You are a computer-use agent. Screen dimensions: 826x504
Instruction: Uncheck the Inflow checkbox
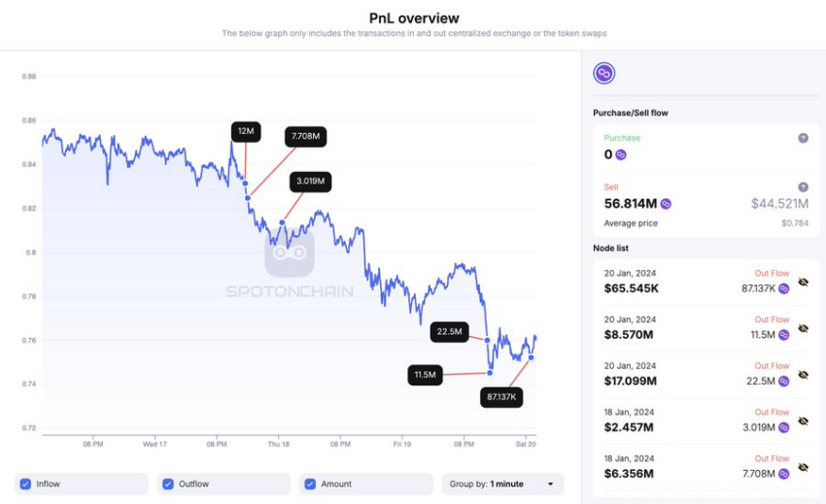coord(25,484)
